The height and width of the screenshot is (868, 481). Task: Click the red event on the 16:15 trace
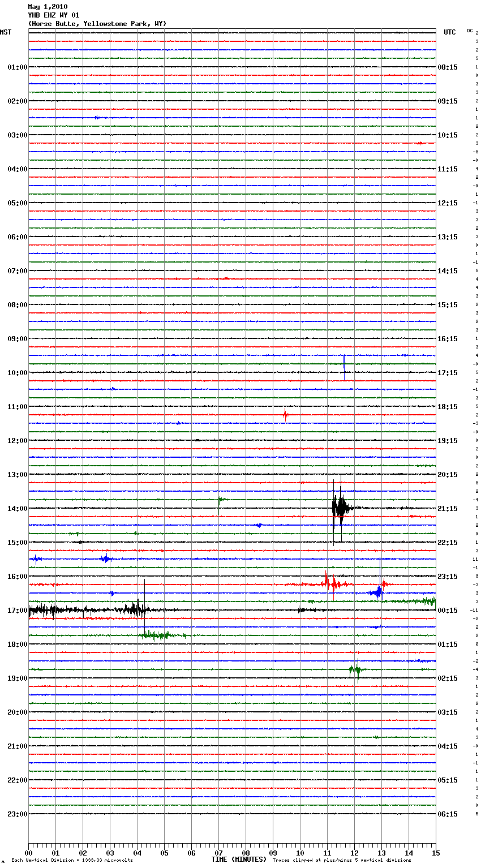pos(331,583)
